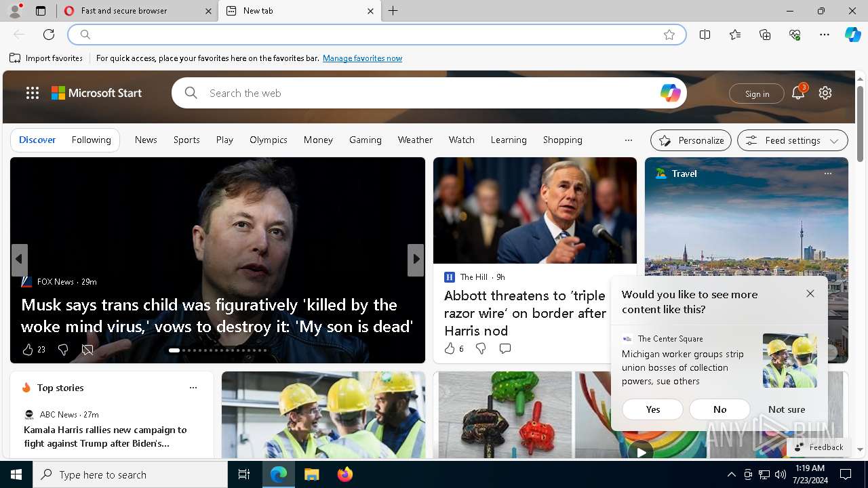This screenshot has height=488, width=868.
Task: Open Play category
Action: click(x=224, y=140)
